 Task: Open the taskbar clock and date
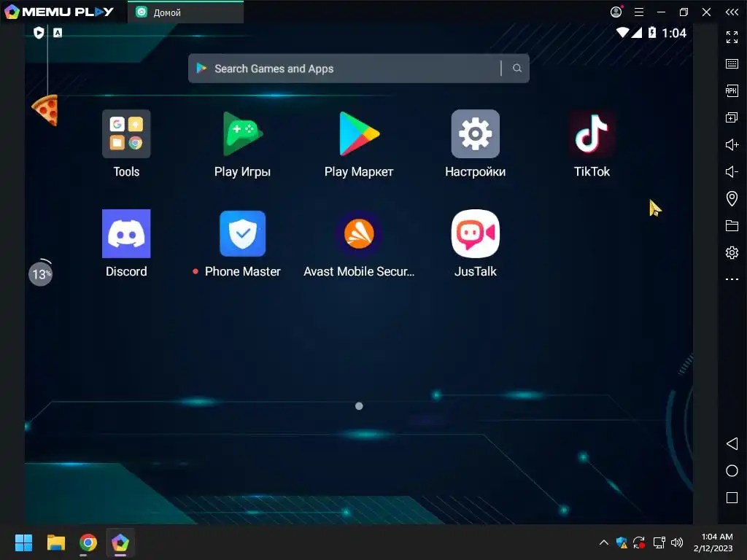[x=713, y=542]
